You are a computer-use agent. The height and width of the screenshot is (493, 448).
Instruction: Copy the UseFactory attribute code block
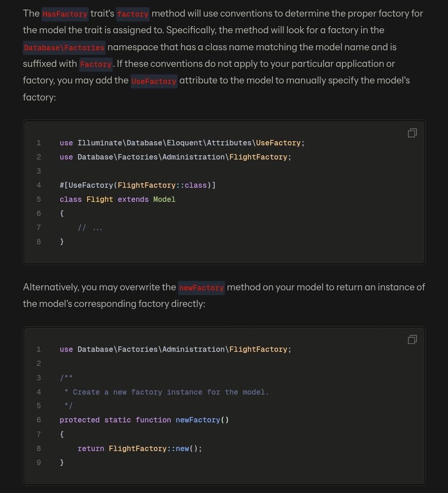tap(412, 133)
